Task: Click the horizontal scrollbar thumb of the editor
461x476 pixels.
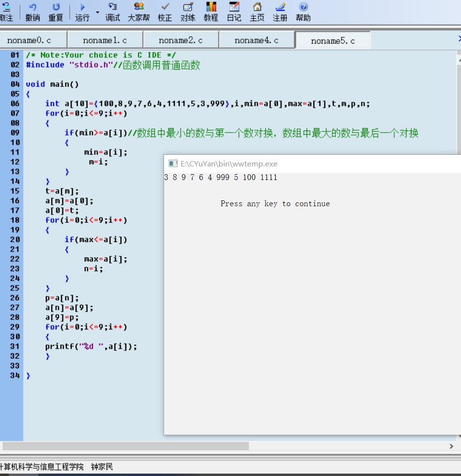Action: (126, 446)
